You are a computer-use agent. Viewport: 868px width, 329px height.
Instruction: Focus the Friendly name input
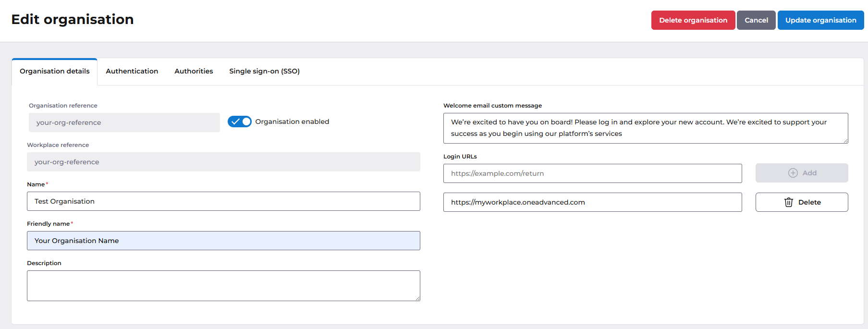(x=223, y=241)
